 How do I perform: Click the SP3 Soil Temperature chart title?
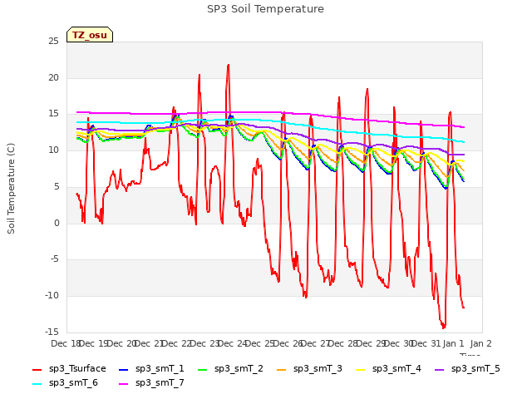coord(266,9)
